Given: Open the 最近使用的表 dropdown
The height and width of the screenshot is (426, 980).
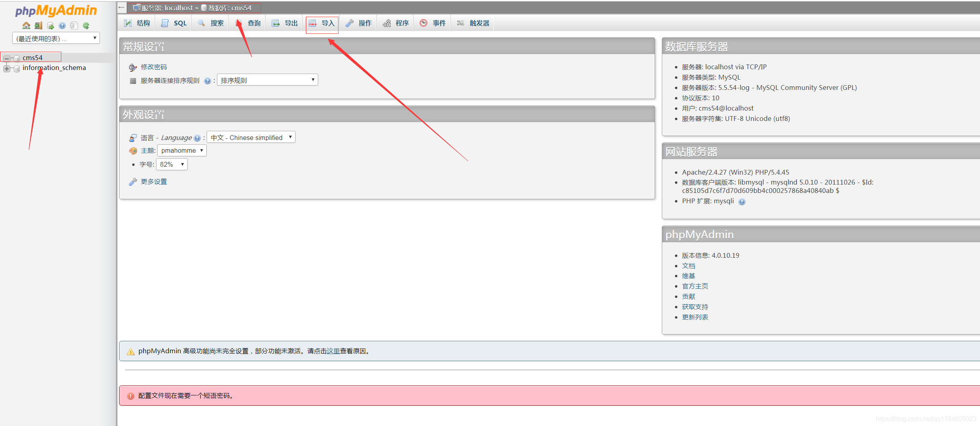Looking at the screenshot, I should 56,38.
